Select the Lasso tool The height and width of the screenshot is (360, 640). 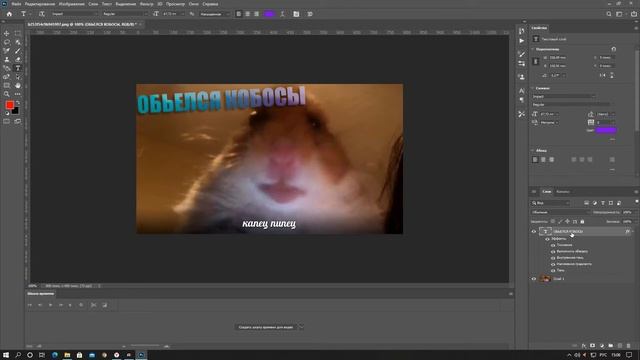tap(7, 42)
